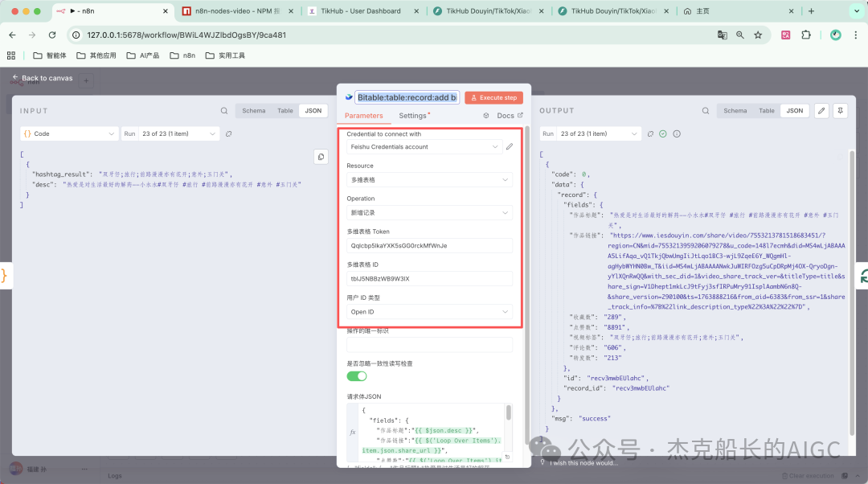868x484 pixels.
Task: Switch to the Settings tab
Action: [x=413, y=115]
